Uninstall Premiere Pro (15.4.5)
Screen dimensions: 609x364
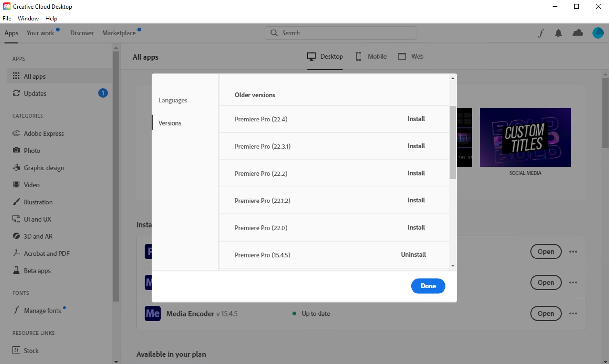413,255
